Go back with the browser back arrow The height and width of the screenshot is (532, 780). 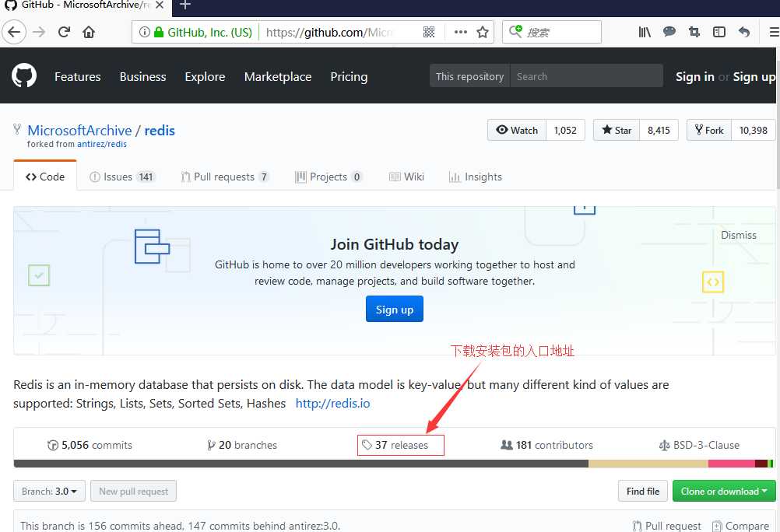pos(14,33)
